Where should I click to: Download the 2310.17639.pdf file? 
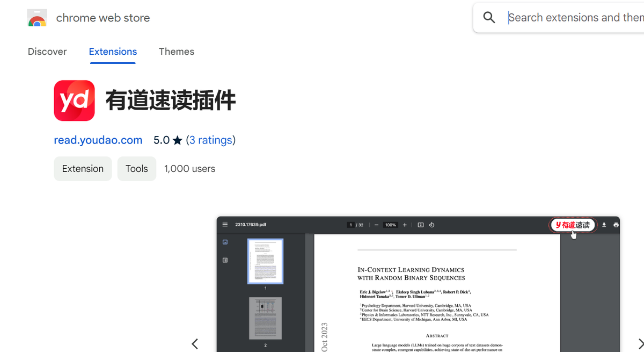click(604, 225)
